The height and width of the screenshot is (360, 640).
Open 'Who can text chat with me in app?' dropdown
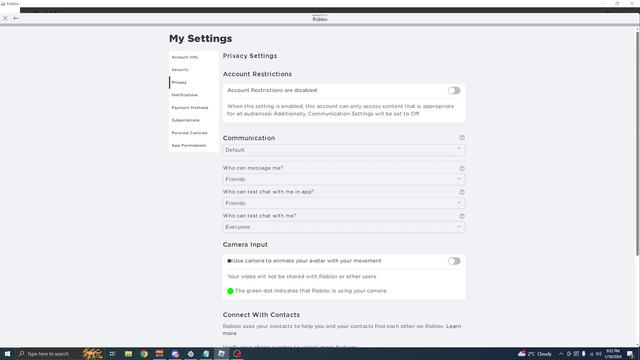pyautogui.click(x=344, y=203)
